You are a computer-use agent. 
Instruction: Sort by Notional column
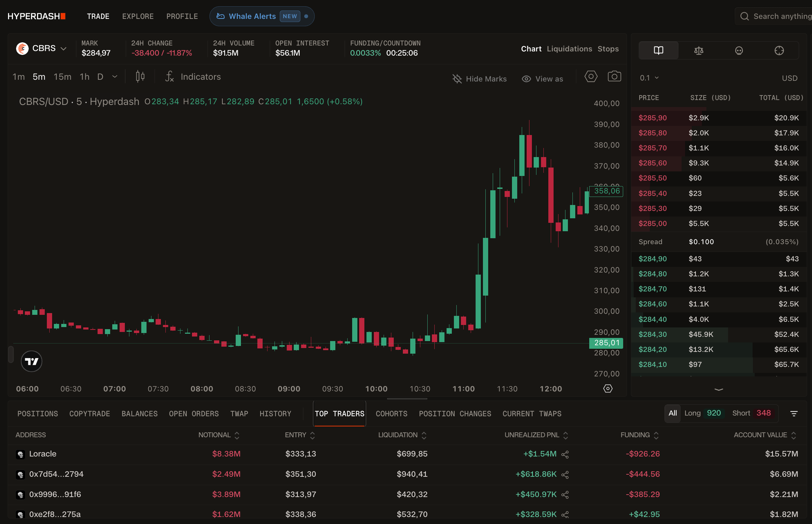[x=219, y=435]
